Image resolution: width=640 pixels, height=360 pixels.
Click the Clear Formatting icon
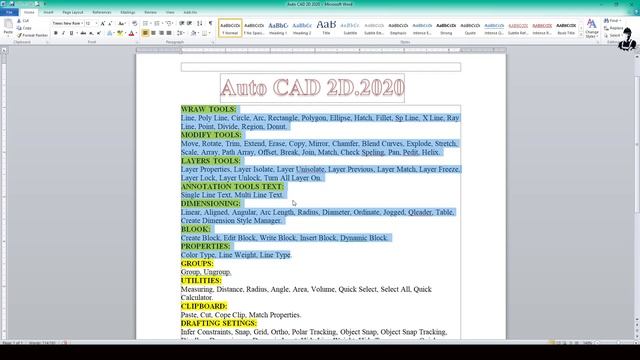pos(135,24)
